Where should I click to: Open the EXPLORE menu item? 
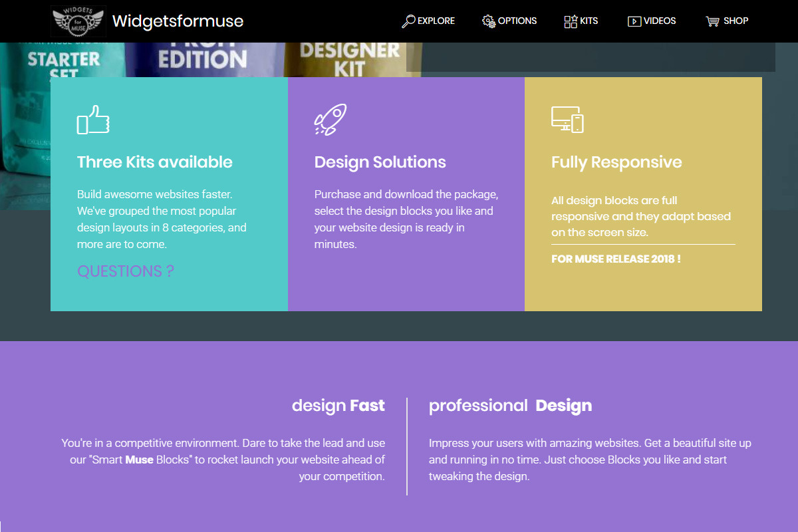(x=436, y=21)
